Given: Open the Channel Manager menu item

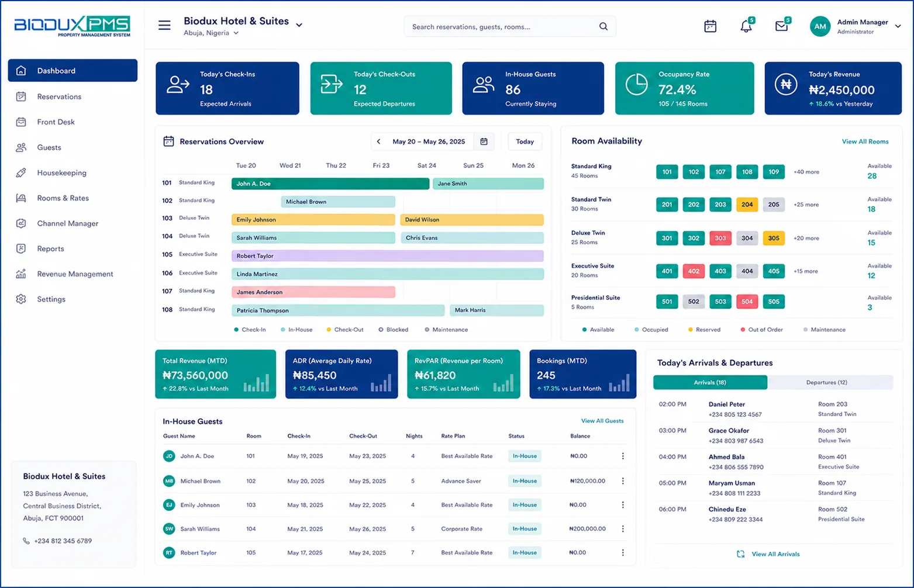Looking at the screenshot, I should 73,223.
